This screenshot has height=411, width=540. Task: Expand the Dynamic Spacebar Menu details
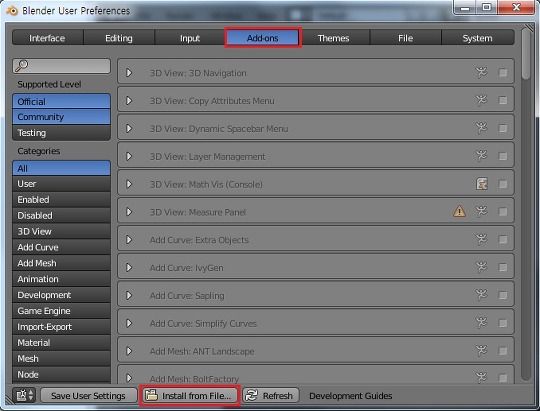coord(129,129)
